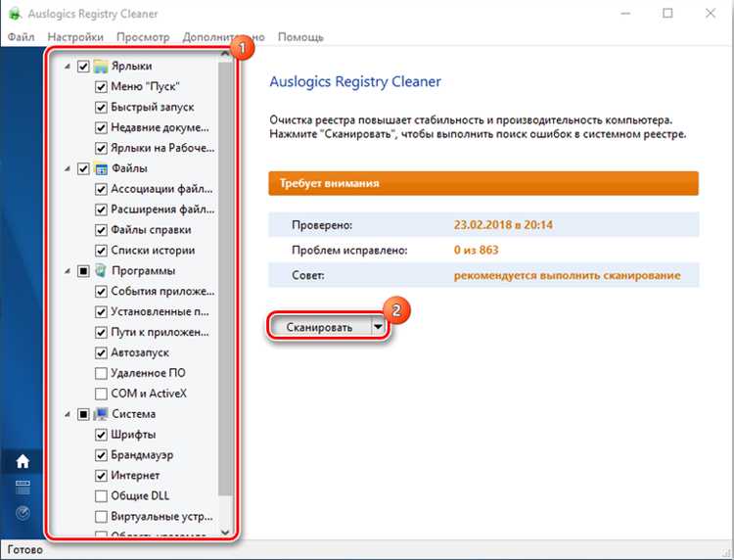
Task: Click the Программы category icon
Action: [x=101, y=270]
